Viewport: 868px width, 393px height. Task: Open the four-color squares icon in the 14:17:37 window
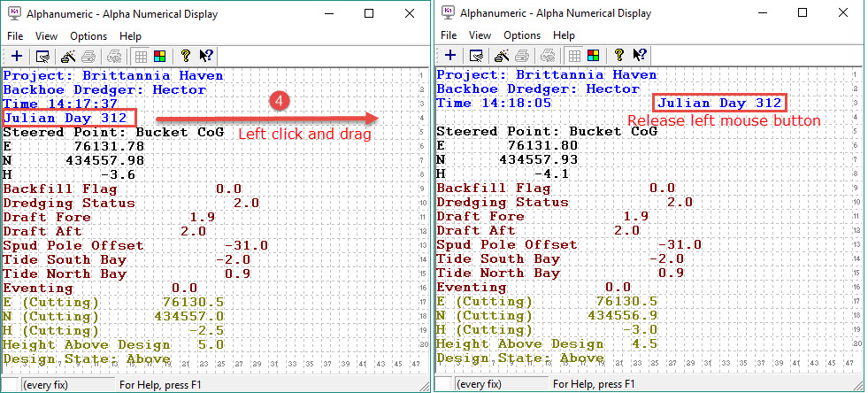159,56
